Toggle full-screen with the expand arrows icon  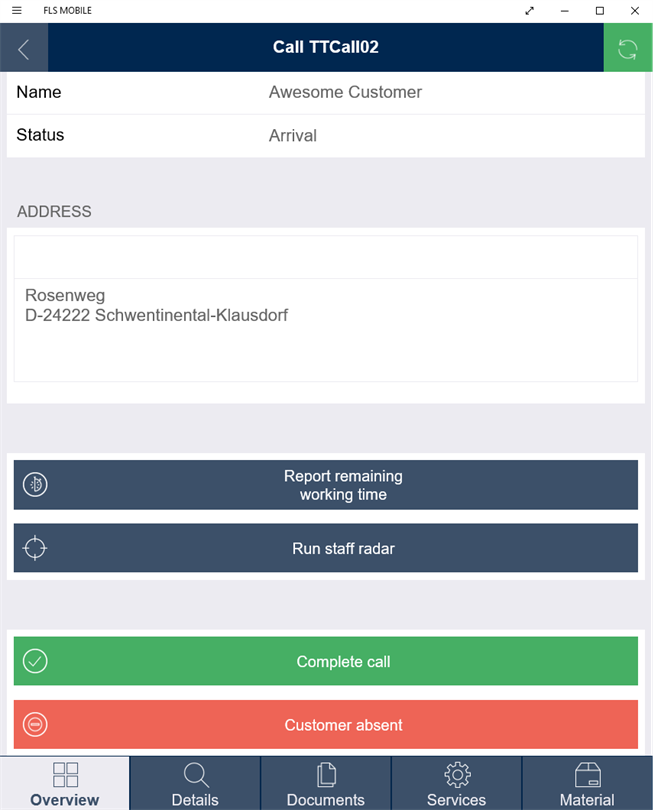pyautogui.click(x=530, y=10)
